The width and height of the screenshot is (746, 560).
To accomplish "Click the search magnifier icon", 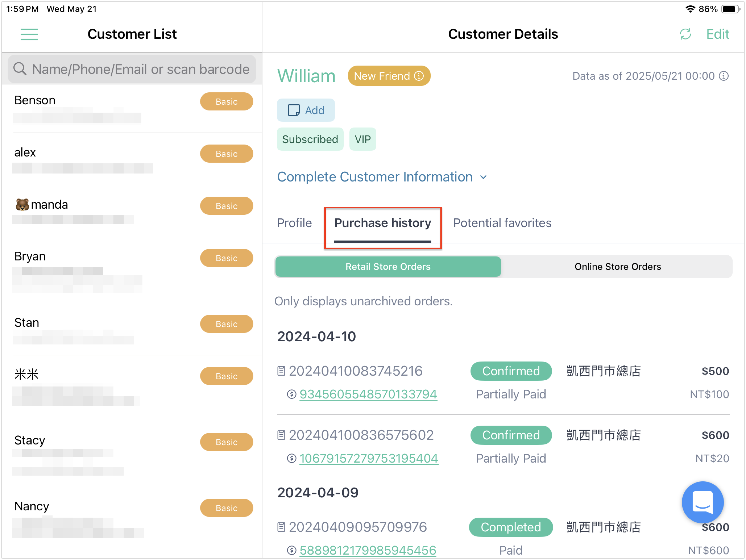I will (x=20, y=69).
